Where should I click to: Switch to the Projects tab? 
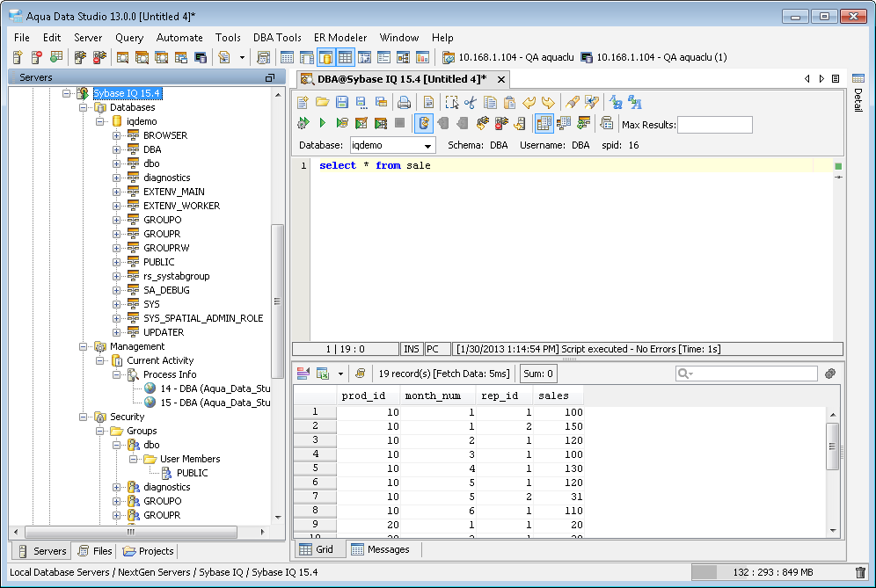pos(148,551)
